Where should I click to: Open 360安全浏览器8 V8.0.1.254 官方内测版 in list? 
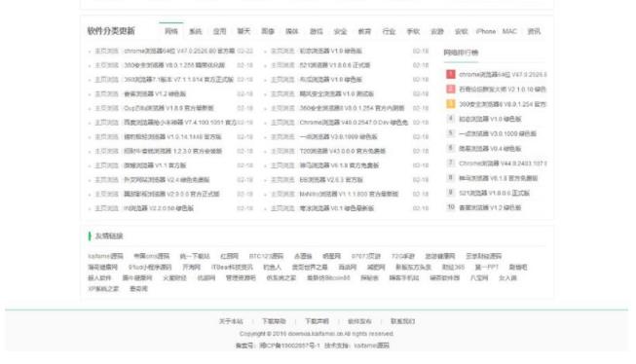point(352,108)
